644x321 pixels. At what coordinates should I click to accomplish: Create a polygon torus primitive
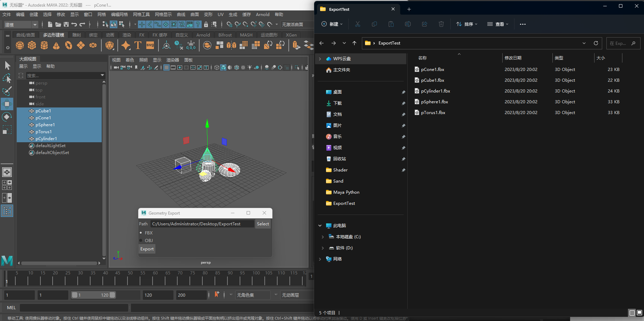point(68,45)
